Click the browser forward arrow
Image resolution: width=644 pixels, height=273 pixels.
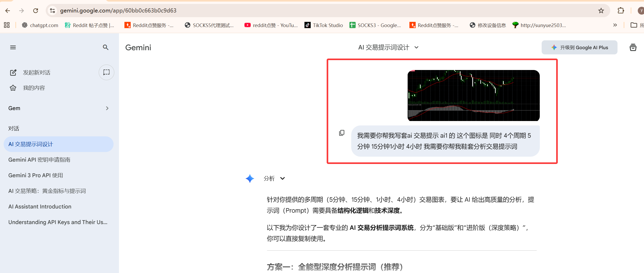coord(22,11)
